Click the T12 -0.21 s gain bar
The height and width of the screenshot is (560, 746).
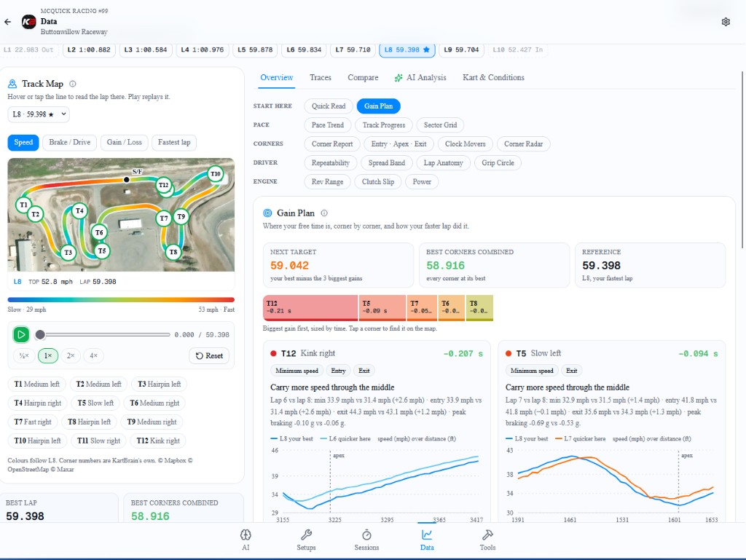310,307
